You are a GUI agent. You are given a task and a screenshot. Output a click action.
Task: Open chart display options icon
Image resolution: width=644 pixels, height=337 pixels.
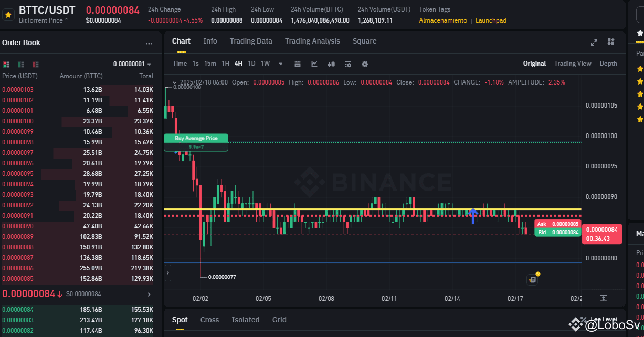click(348, 64)
